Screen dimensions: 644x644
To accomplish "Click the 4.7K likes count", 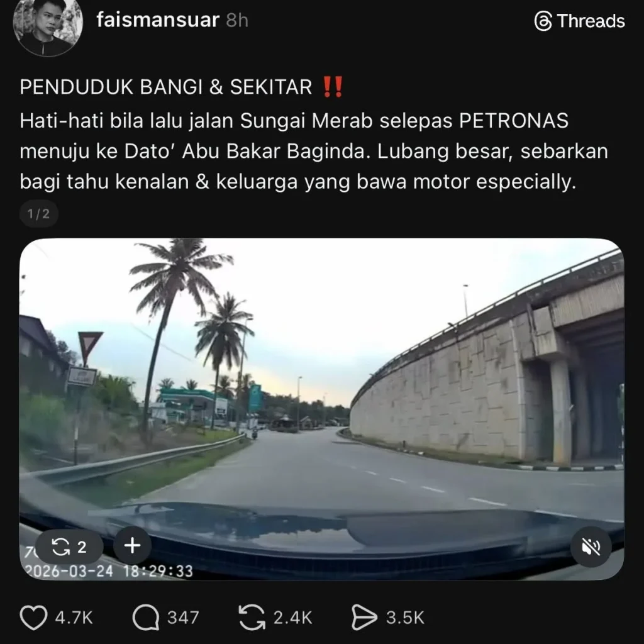I will (74, 618).
